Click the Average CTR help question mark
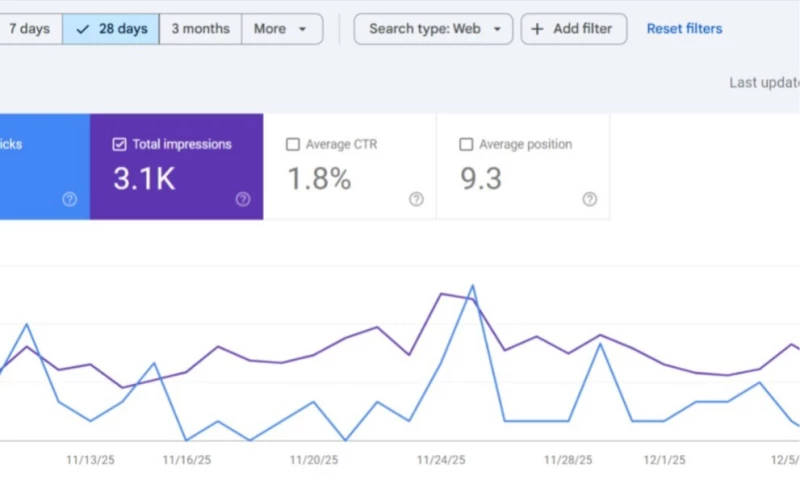 (x=416, y=199)
